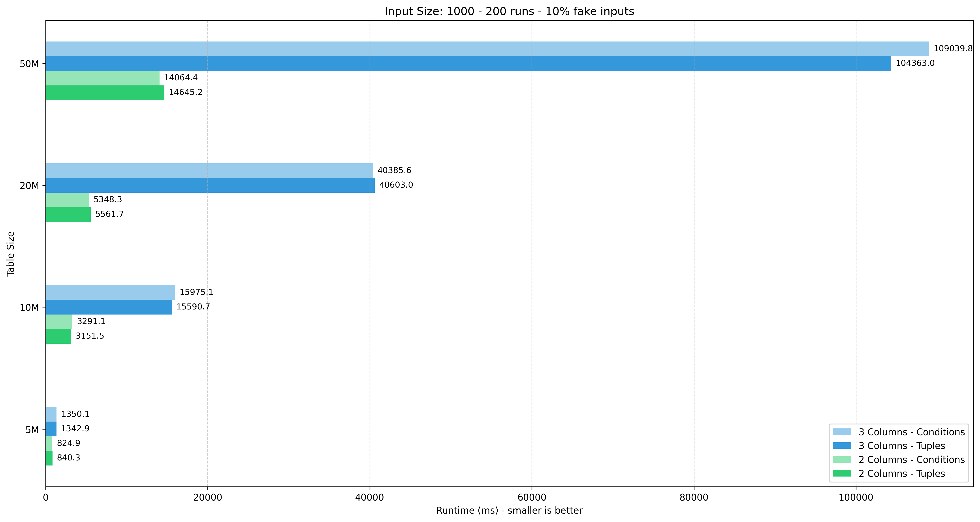980x522 pixels.
Task: Click the '3 Columns - Tuples' legend text
Action: (902, 446)
